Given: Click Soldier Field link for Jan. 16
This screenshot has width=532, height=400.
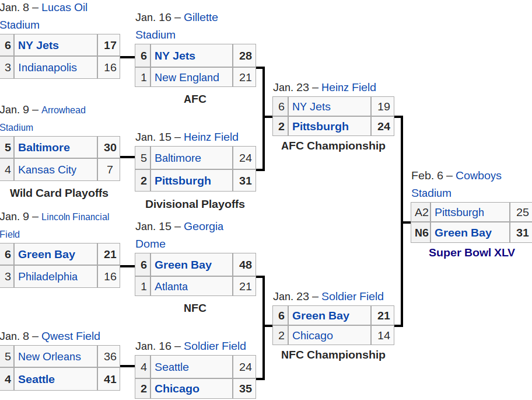Looking at the screenshot, I should click(x=215, y=346).
